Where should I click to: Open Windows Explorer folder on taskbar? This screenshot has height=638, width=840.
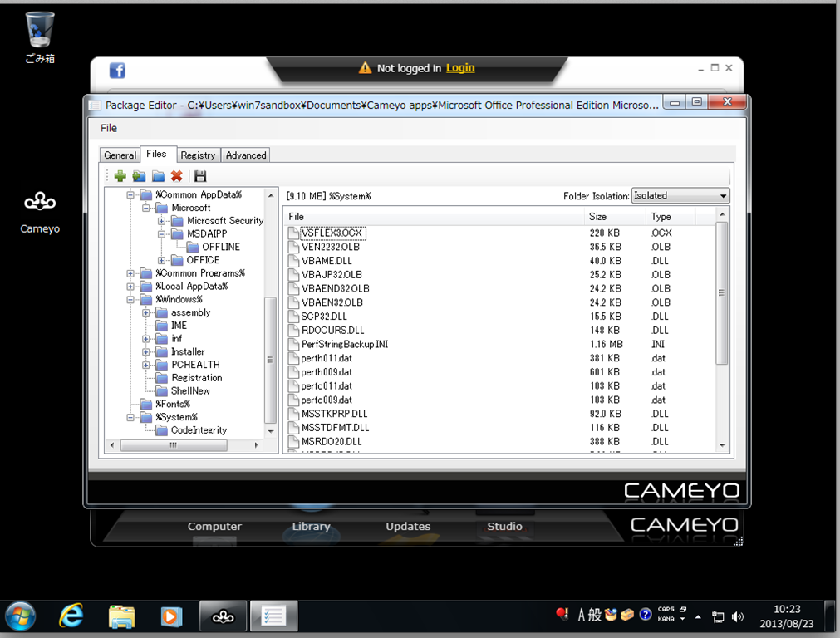121,616
